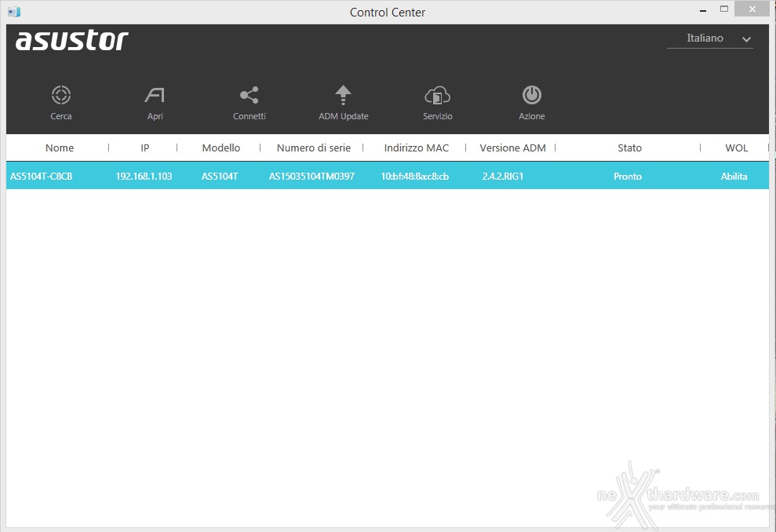Sort by the IP column header

point(144,148)
